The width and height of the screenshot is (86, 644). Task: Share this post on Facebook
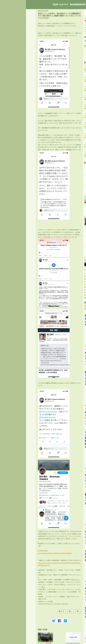[x=59, y=620]
